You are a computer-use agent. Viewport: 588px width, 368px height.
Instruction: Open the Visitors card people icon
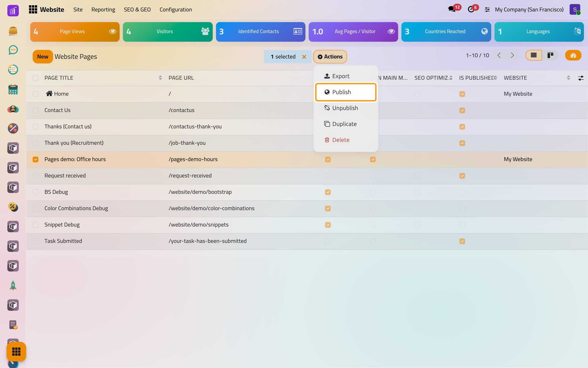pos(205,31)
